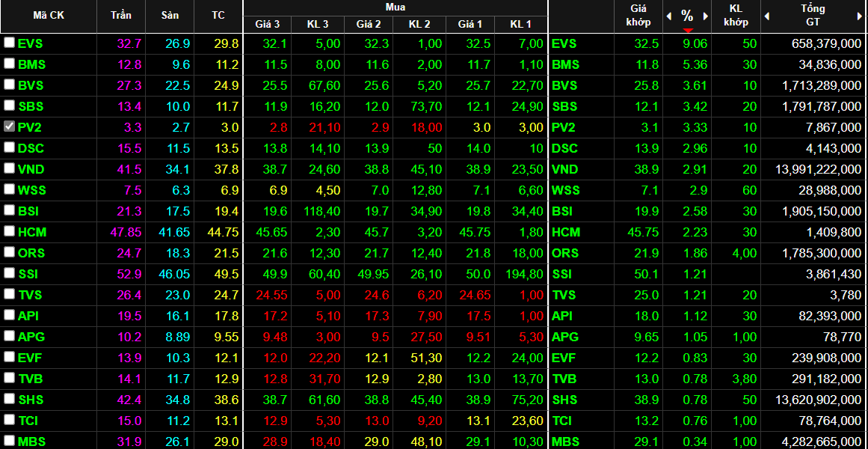Viewport: 868px width, 449px height.
Task: Check the box next to HCM
Action: 9,231
